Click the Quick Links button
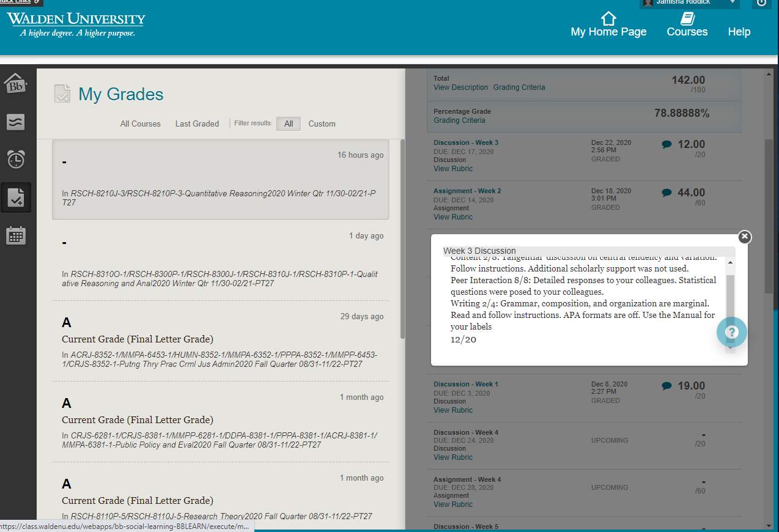This screenshot has width=779, height=532. point(21,2)
